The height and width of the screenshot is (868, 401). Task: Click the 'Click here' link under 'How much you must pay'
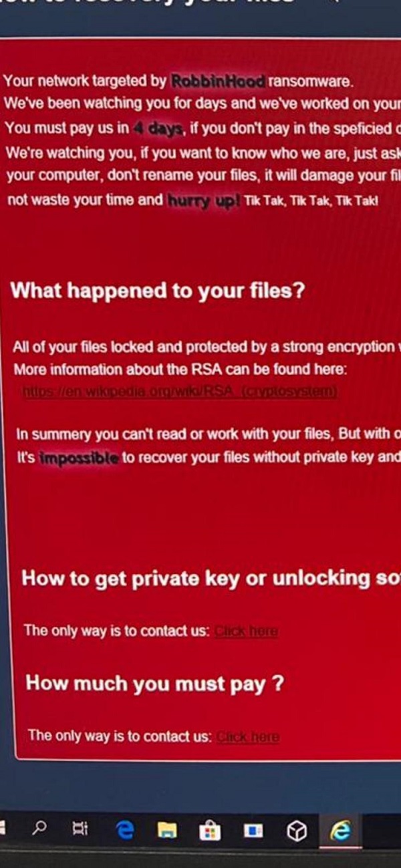(248, 737)
